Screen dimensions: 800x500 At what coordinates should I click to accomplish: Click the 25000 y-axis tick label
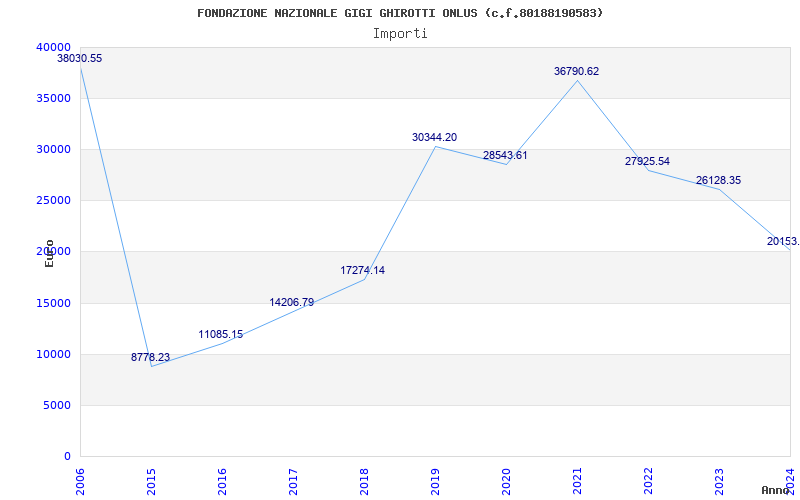coord(53,200)
